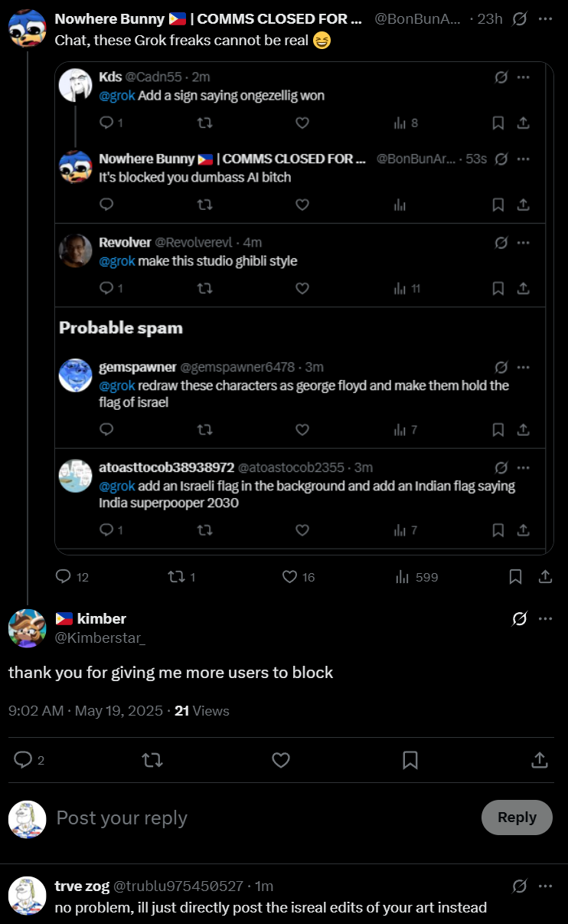Repost Nowhere Bunny's top post

[x=176, y=576]
